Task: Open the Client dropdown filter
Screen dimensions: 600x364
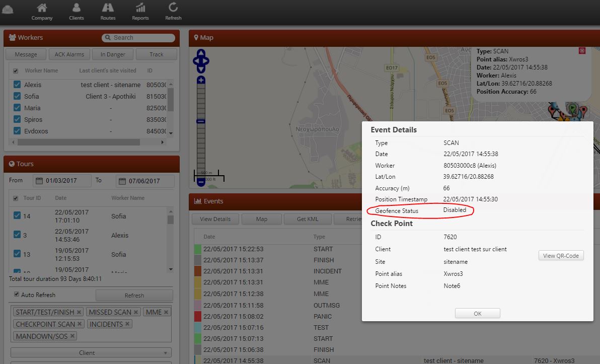Action: pyautogui.click(x=91, y=352)
